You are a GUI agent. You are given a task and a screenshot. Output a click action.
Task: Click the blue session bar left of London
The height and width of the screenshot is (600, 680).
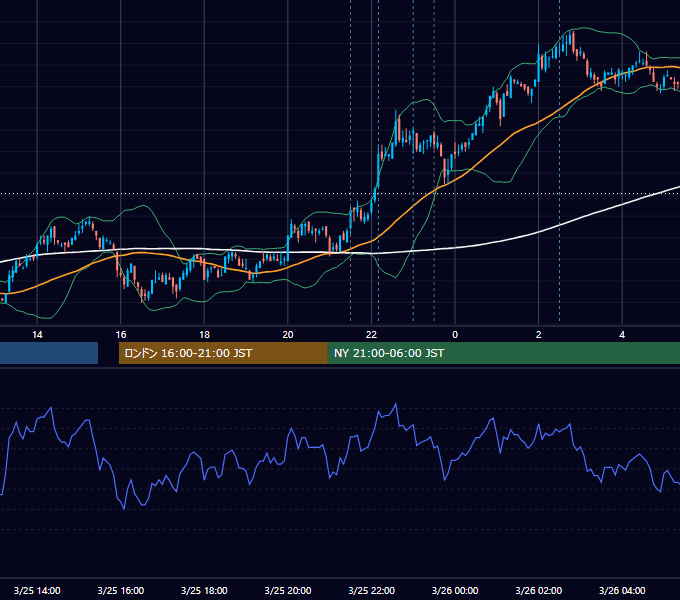tap(49, 353)
